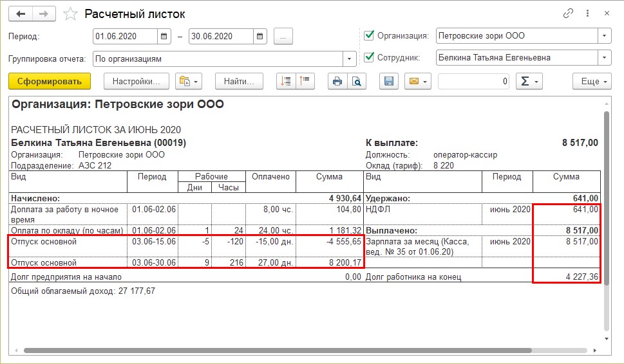Select period cell 03.06-30.06
Viewport: 624px width, 364px height.
(154, 262)
